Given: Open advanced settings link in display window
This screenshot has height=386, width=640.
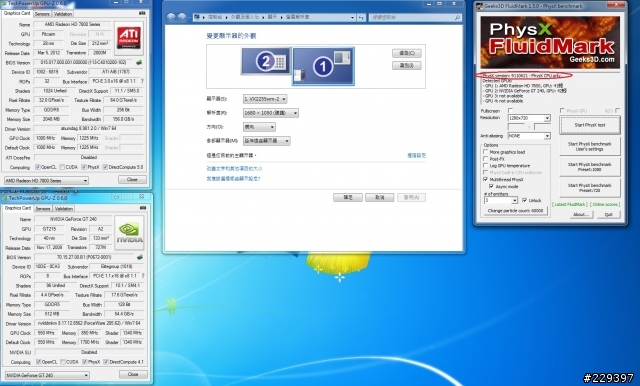Looking at the screenshot, I should pos(416,155).
